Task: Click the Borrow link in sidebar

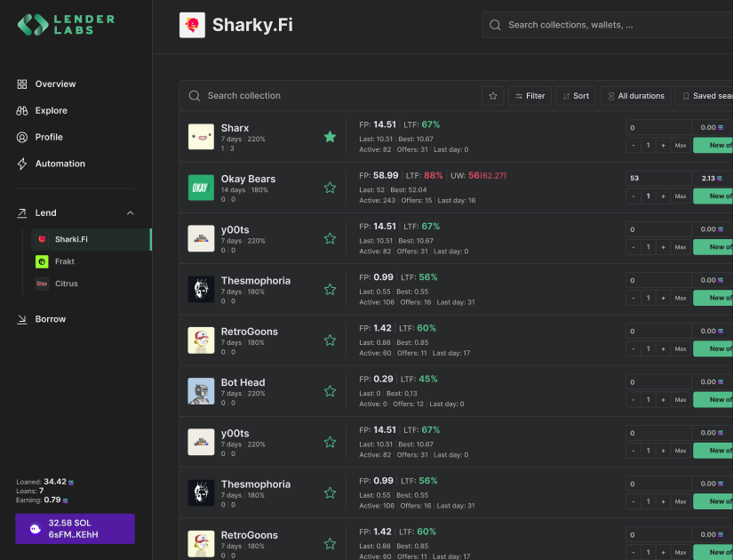Action: click(x=50, y=319)
